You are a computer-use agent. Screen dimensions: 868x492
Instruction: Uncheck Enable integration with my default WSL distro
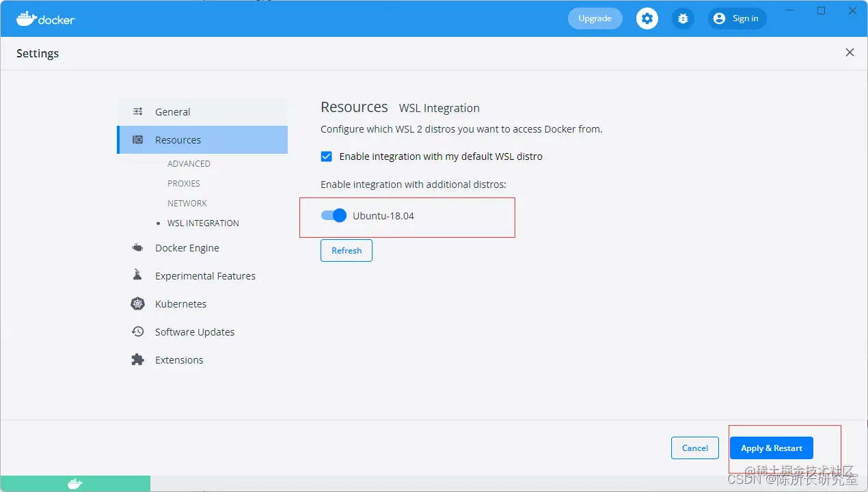click(x=327, y=156)
